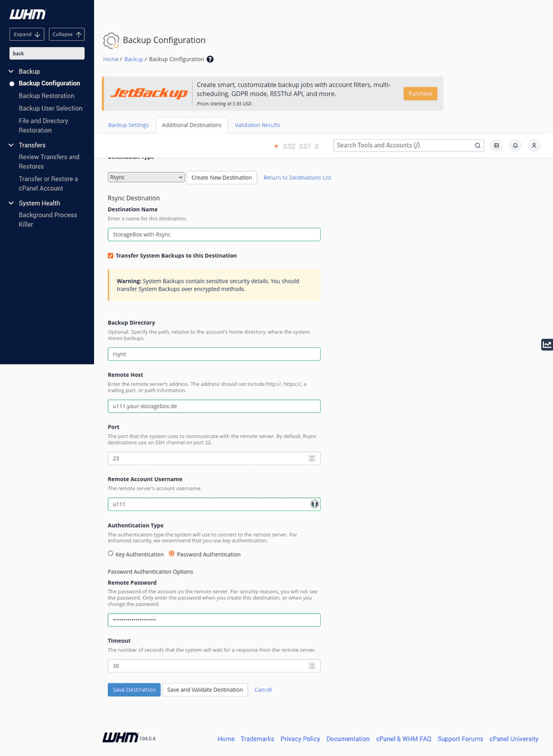This screenshot has width=553, height=756.
Task: Open the Validation Results tab
Action: (257, 125)
